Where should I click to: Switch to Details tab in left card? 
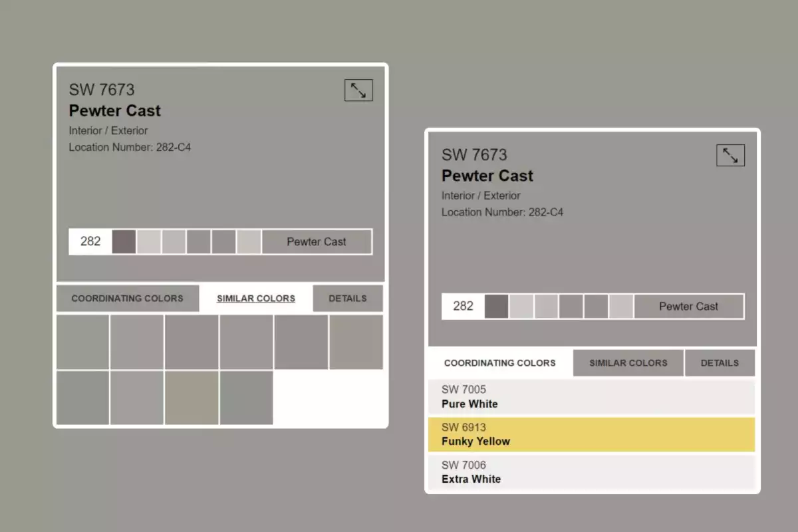click(348, 299)
